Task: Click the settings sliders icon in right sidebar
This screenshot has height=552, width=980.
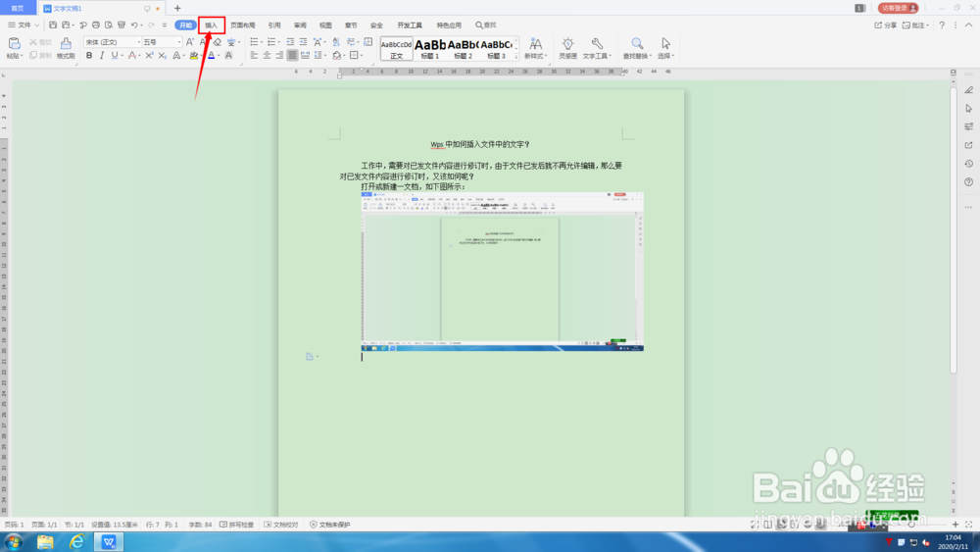Action: [969, 126]
